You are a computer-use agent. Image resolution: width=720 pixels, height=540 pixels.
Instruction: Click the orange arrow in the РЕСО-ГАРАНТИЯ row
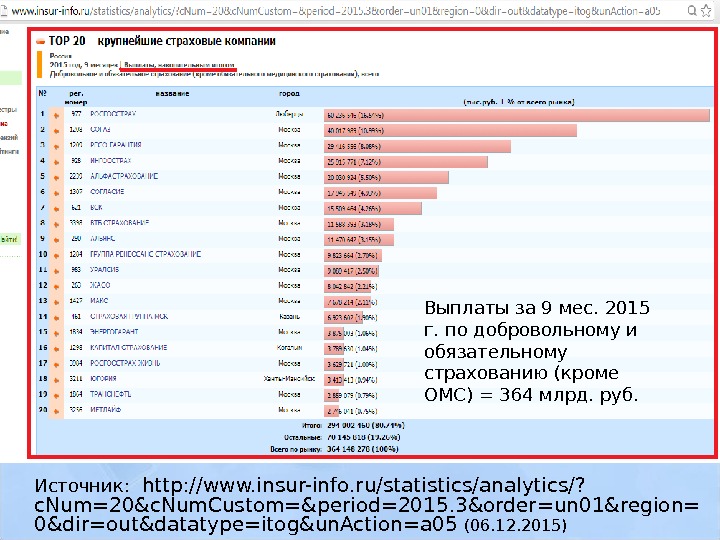pos(56,146)
